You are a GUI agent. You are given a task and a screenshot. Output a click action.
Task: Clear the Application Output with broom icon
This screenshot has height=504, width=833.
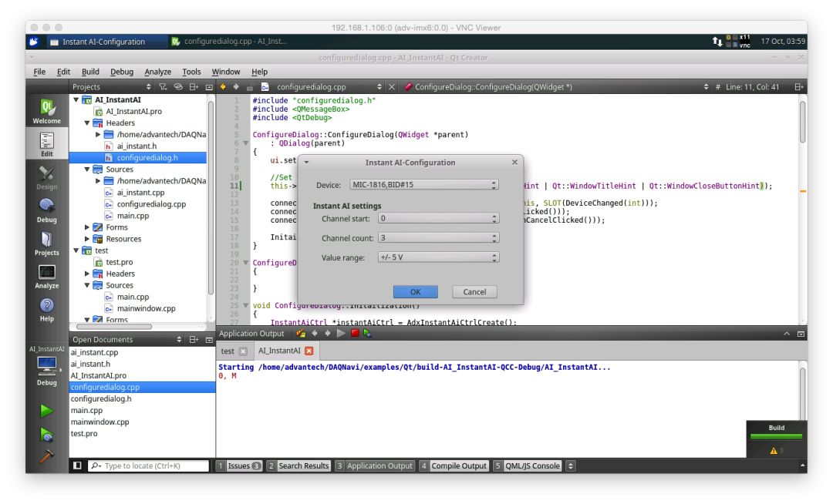click(301, 333)
